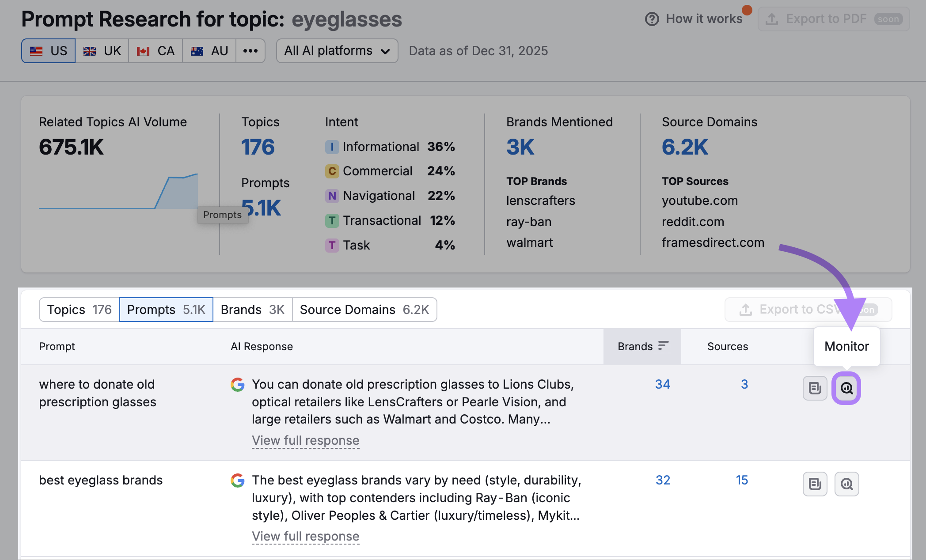Click the Brands column sort icon
926x560 pixels.
[663, 346]
